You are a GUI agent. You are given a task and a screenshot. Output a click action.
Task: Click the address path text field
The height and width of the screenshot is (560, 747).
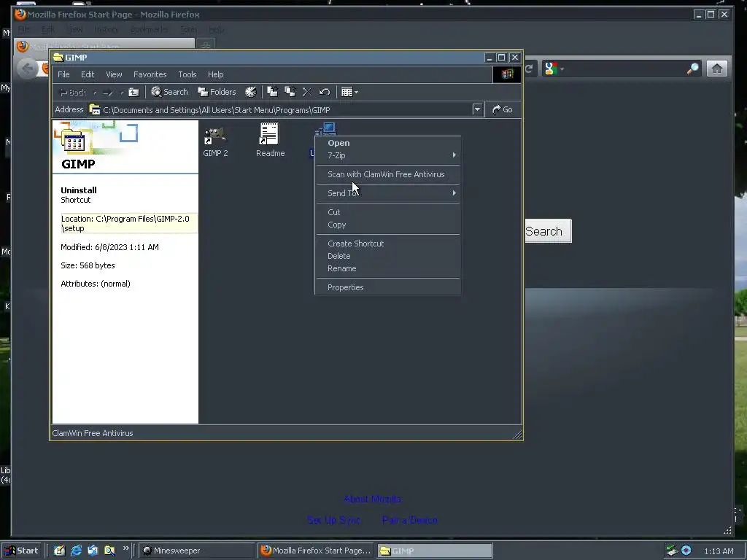[x=281, y=109]
